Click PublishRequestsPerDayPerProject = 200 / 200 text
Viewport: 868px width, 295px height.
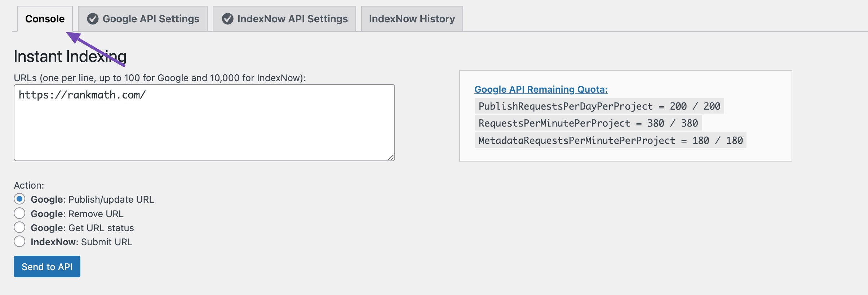point(599,106)
